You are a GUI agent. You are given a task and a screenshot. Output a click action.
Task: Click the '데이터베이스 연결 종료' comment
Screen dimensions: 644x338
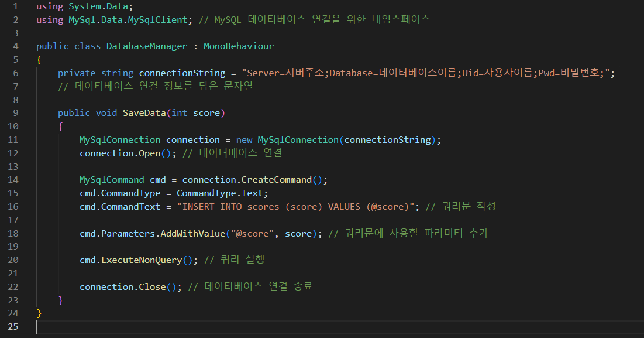[x=259, y=286]
